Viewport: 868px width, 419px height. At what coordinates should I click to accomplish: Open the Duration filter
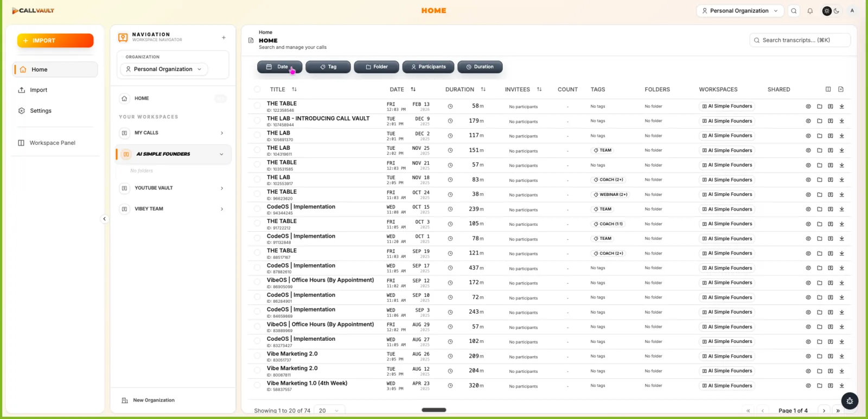point(480,67)
